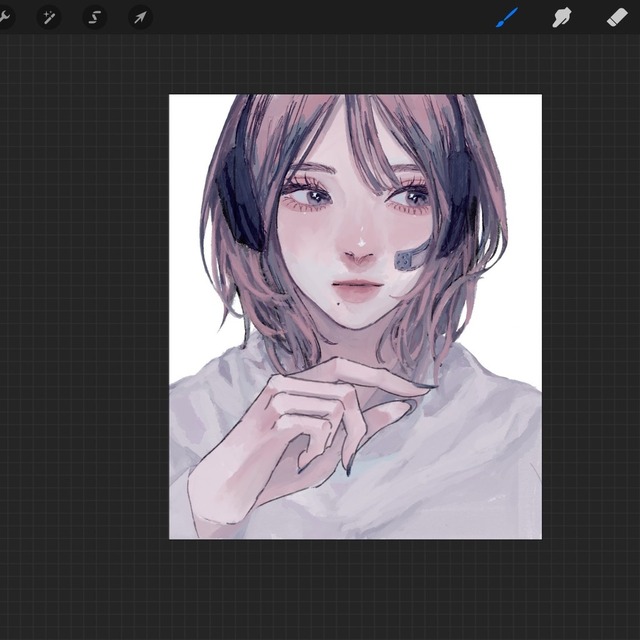Screen dimensions: 640x640
Task: Open the Adjustments magic wand menu
Action: pyautogui.click(x=48, y=17)
